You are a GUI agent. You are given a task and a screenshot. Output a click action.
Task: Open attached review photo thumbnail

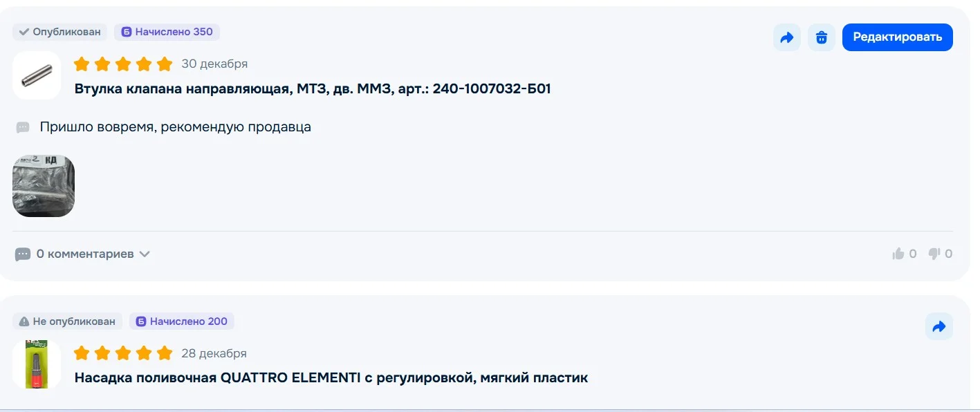pyautogui.click(x=44, y=186)
